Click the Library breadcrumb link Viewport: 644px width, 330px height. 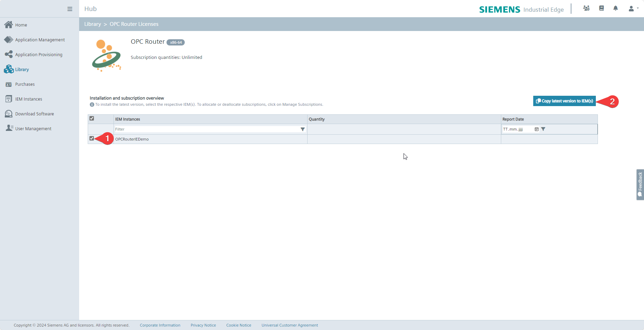click(x=93, y=24)
